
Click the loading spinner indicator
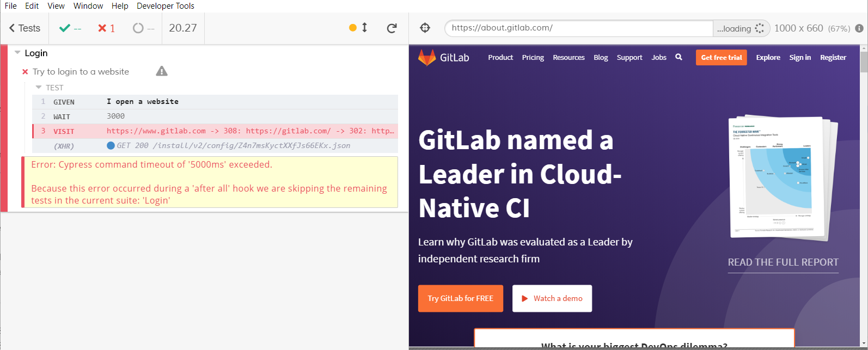[760, 28]
